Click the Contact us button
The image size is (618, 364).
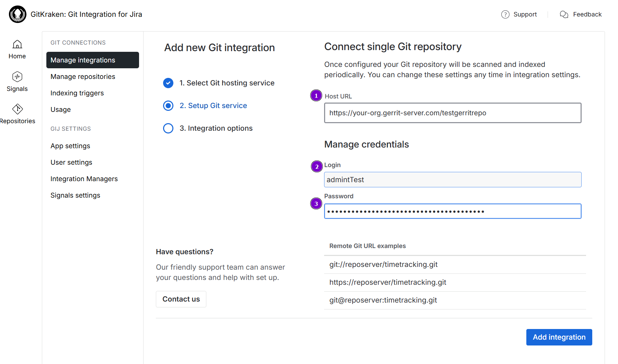[x=181, y=299]
